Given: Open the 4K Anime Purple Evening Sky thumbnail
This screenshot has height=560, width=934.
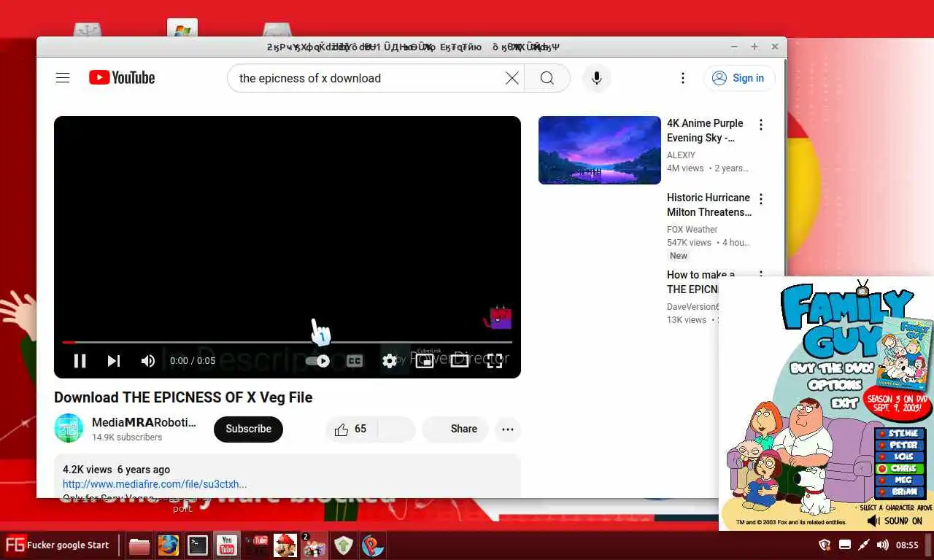Looking at the screenshot, I should (x=600, y=150).
